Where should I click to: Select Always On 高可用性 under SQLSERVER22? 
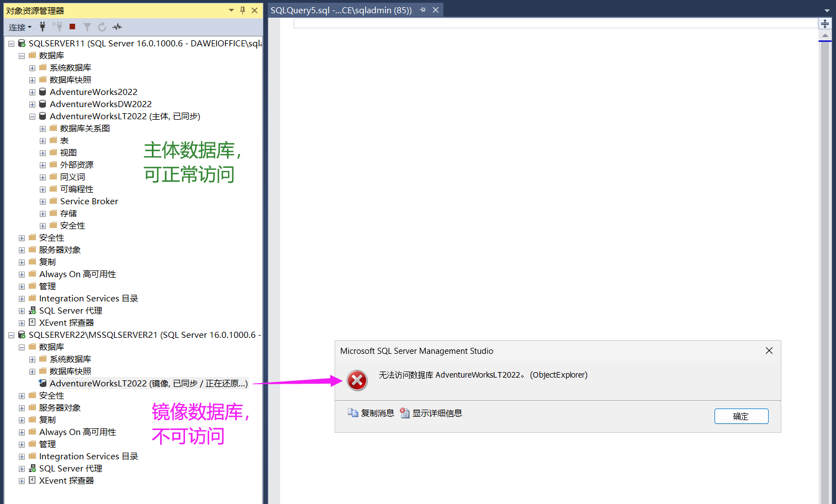(x=77, y=432)
